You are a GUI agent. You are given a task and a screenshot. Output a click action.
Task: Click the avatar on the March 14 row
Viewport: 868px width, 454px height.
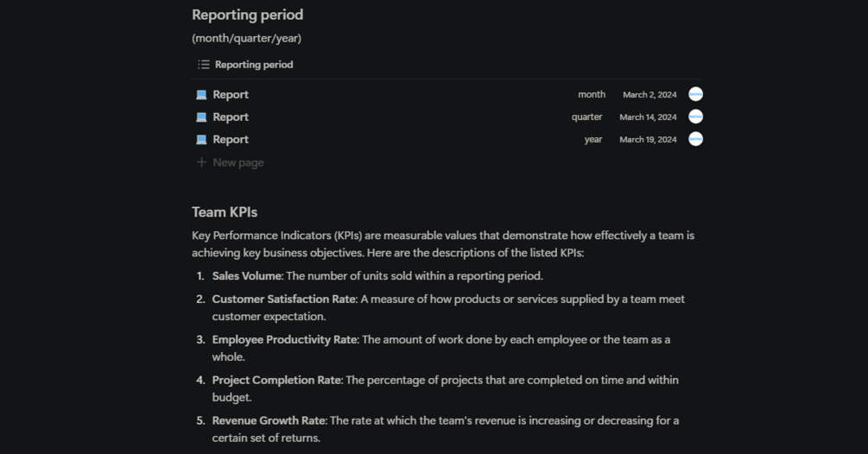coord(695,117)
